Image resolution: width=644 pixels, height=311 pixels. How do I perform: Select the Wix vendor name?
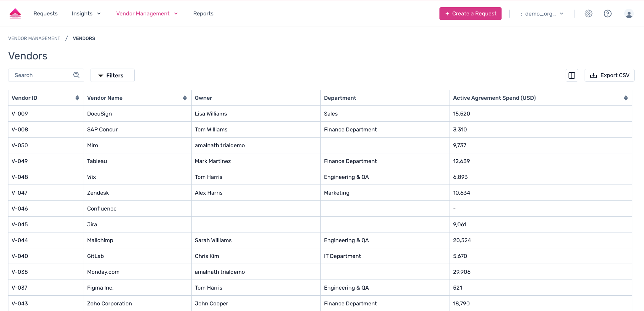pos(92,177)
